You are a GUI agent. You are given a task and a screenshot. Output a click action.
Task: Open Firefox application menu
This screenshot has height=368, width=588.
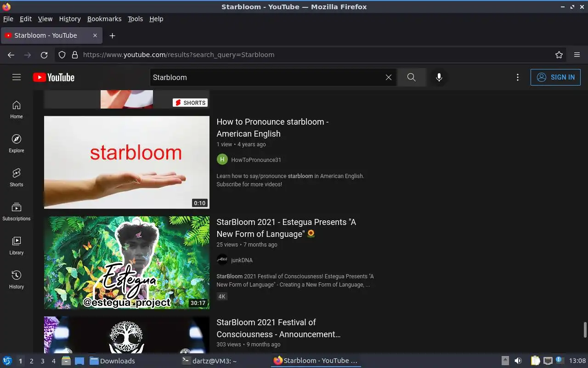[577, 55]
